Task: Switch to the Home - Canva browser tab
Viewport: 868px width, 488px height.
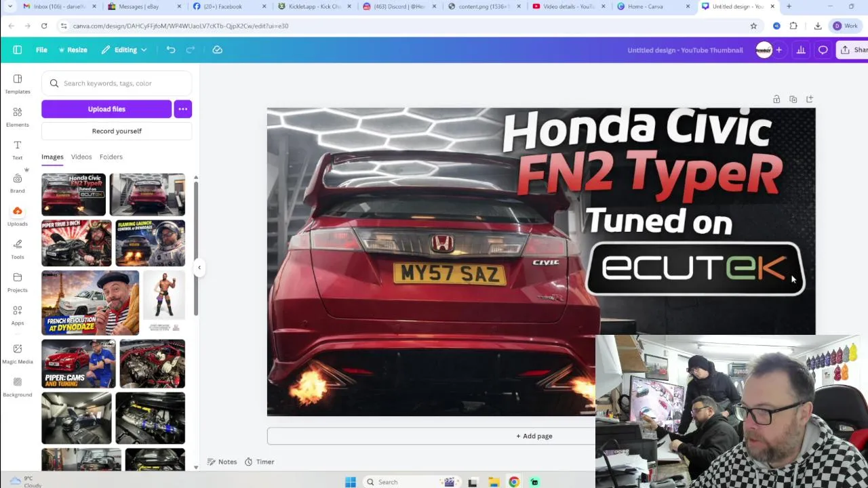Action: tap(645, 7)
